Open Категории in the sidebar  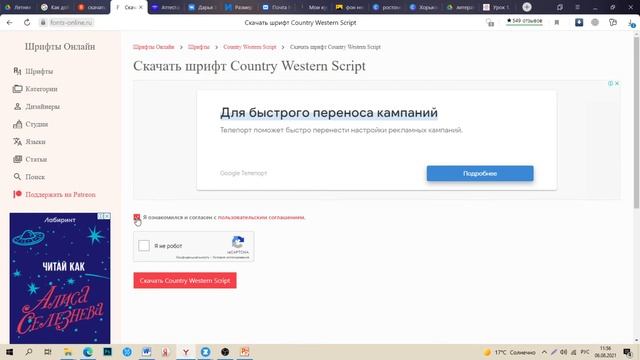(x=35, y=89)
